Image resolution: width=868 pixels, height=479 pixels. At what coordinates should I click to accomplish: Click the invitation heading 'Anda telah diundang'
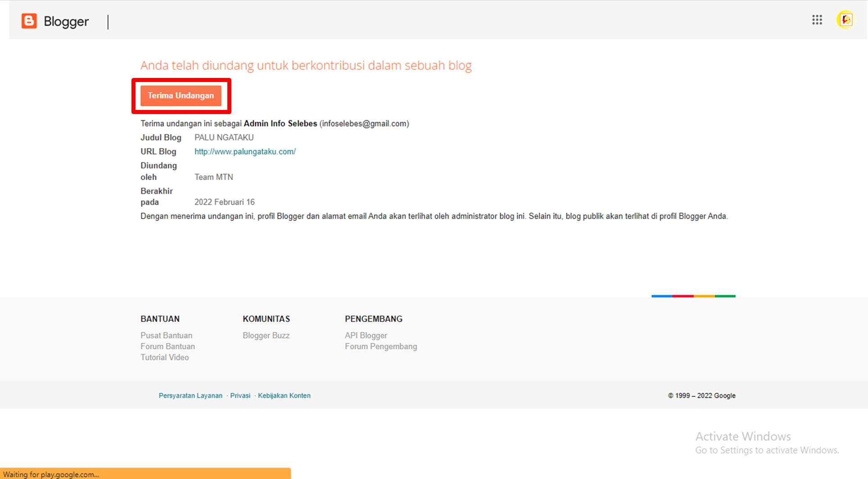click(x=306, y=65)
